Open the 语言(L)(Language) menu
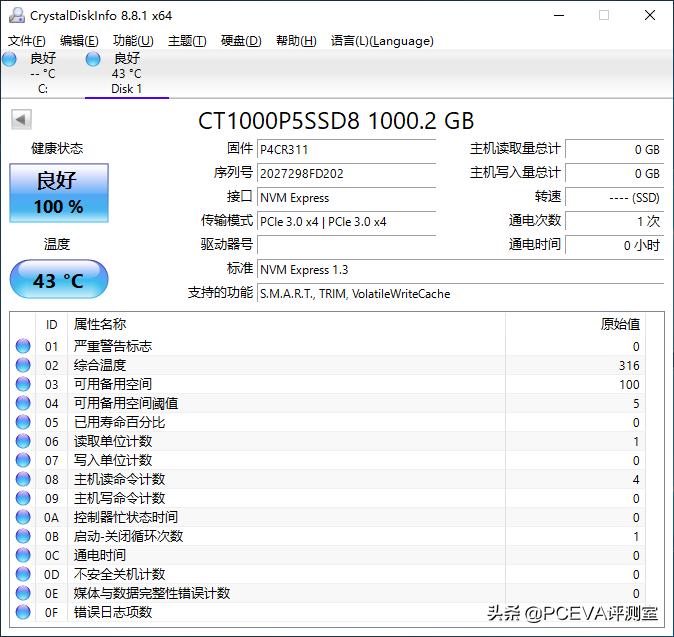This screenshot has height=637, width=674. (382, 41)
